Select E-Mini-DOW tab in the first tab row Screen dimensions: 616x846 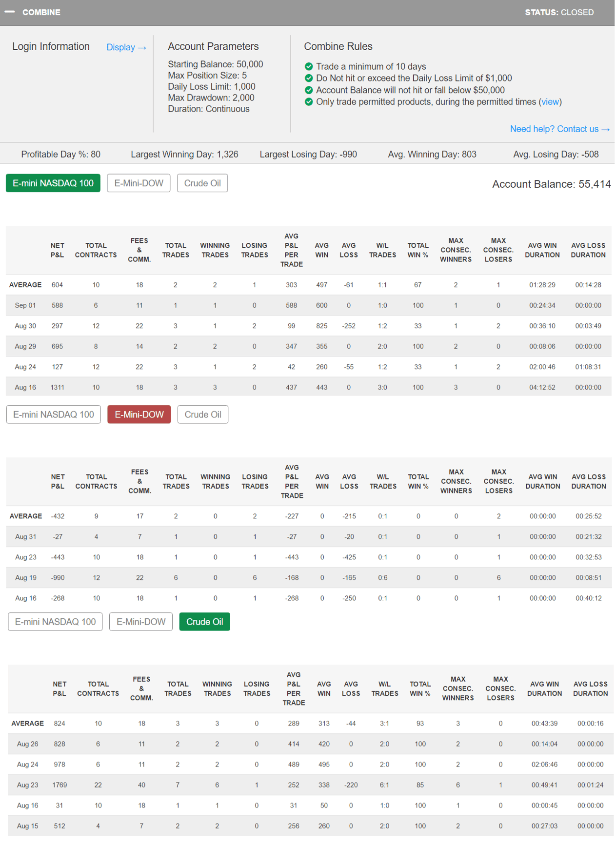pyautogui.click(x=139, y=183)
